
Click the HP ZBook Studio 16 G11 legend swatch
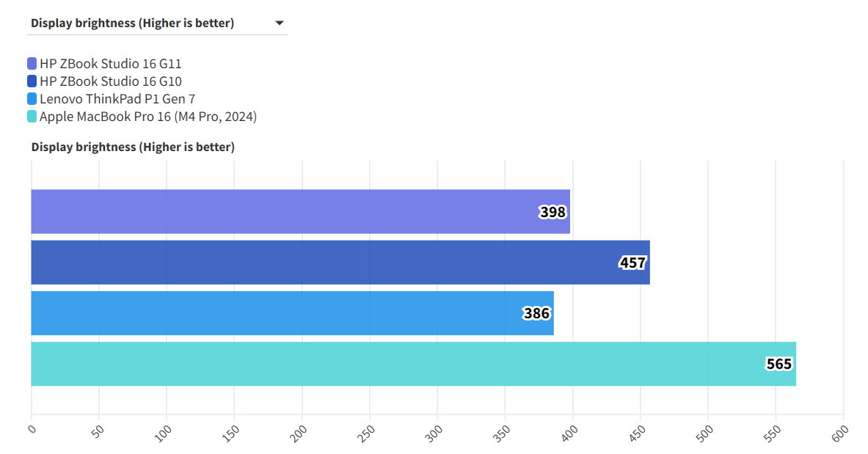point(32,64)
